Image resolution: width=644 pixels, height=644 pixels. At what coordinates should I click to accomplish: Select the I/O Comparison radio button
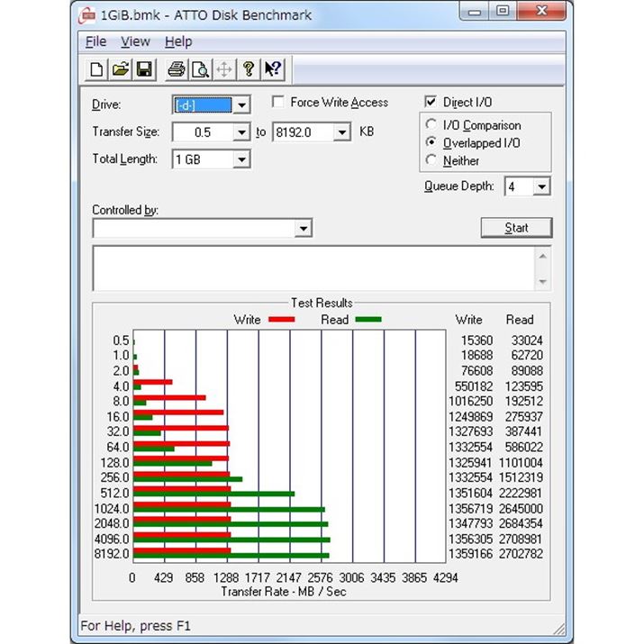(x=431, y=125)
